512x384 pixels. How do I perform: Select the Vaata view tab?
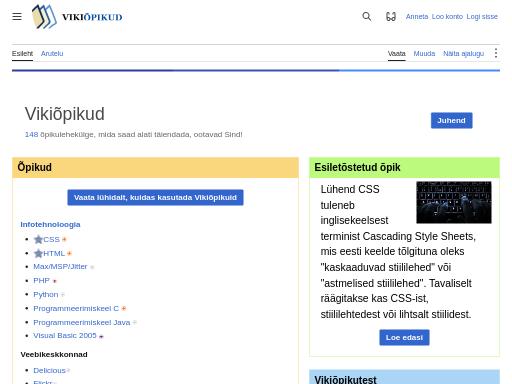396,53
